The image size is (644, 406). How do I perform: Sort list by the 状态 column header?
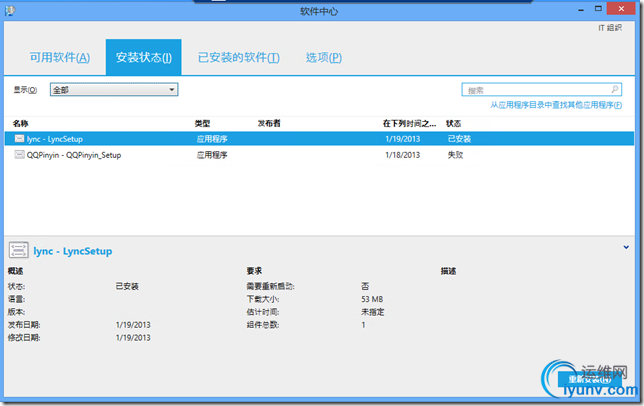coord(453,124)
